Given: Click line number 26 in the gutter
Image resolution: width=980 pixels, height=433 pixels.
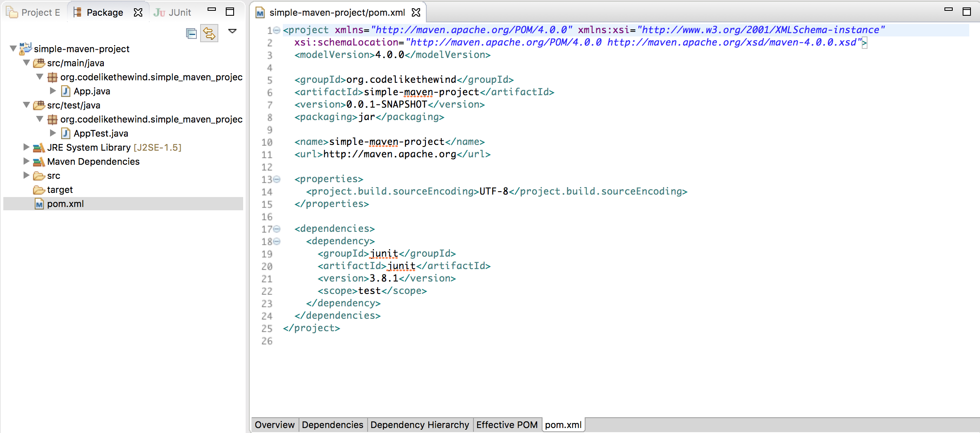Looking at the screenshot, I should 267,341.
